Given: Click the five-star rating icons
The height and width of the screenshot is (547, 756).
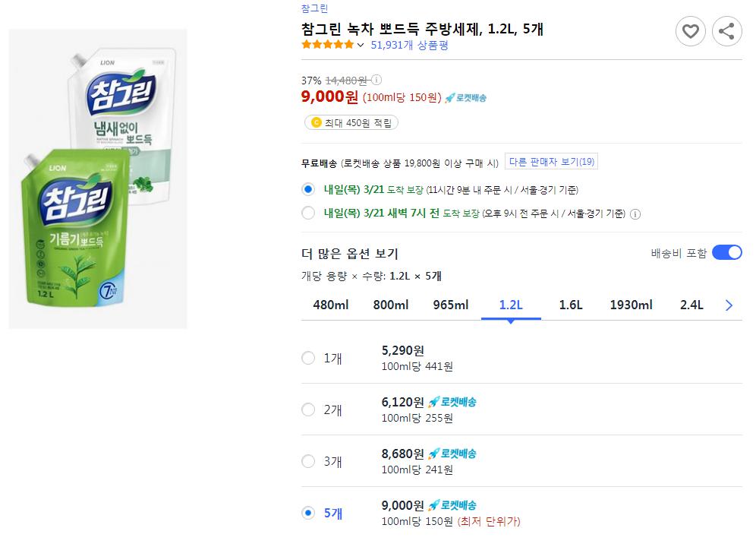Looking at the screenshot, I should pos(327,45).
